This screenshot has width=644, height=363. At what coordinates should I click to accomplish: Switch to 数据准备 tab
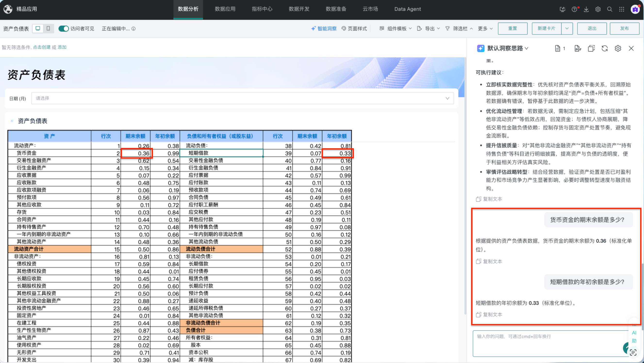pos(336,9)
